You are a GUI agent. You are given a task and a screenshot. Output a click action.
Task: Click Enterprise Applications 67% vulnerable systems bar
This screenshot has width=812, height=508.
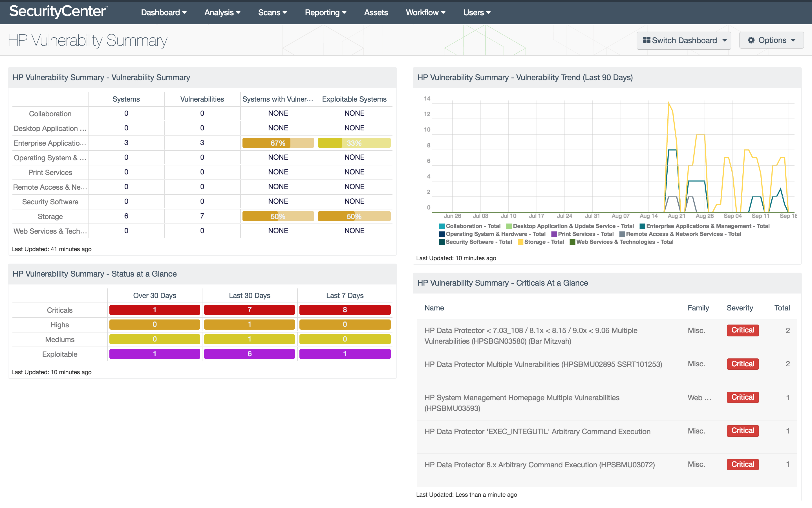[x=278, y=143]
